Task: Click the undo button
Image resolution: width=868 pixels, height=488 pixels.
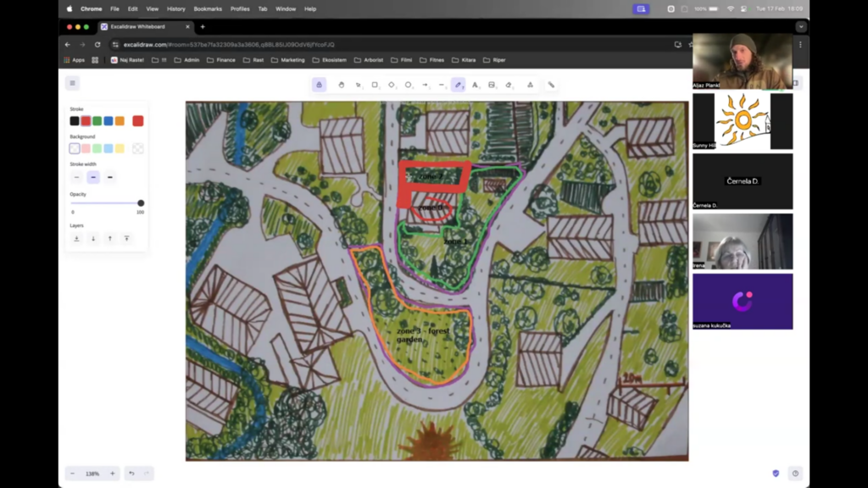Action: 131,474
